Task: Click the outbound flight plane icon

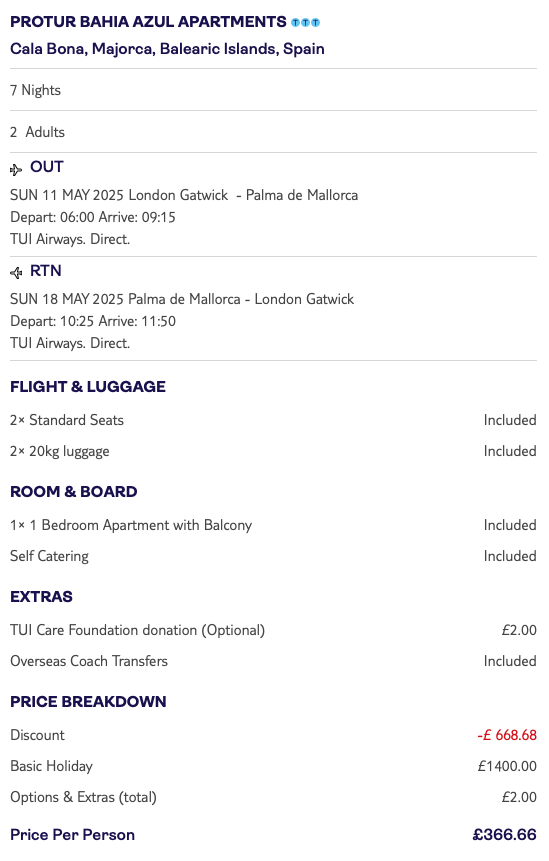Action: pyautogui.click(x=16, y=170)
